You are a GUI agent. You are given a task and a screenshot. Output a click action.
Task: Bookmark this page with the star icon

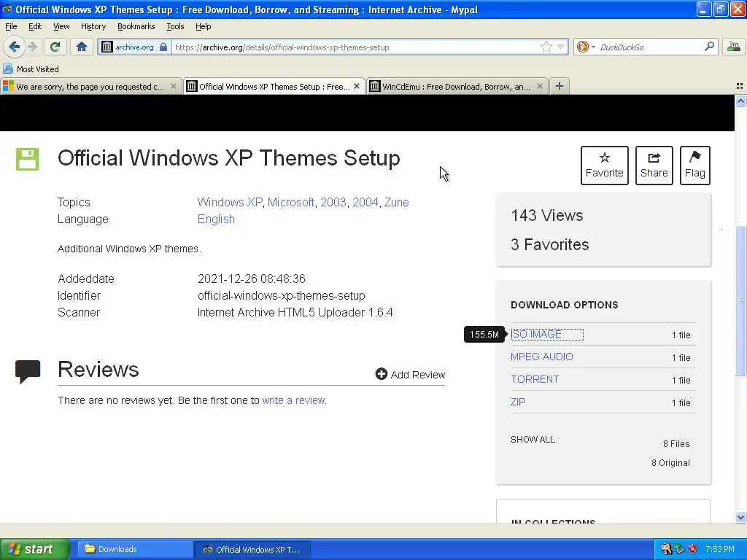pyautogui.click(x=546, y=47)
